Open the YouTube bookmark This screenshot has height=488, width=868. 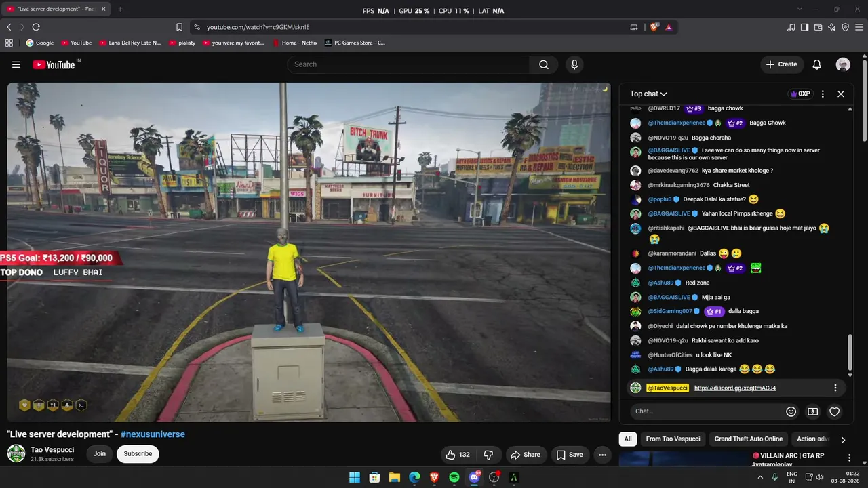pos(76,43)
